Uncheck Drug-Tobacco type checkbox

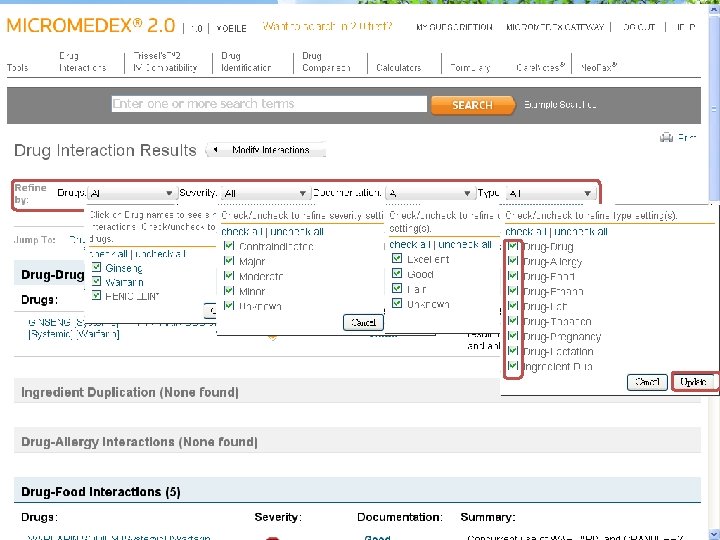[513, 321]
